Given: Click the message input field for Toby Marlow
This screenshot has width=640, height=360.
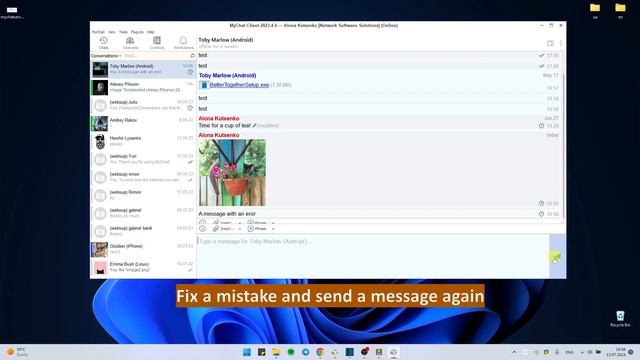Looking at the screenshot, I should coord(373,256).
